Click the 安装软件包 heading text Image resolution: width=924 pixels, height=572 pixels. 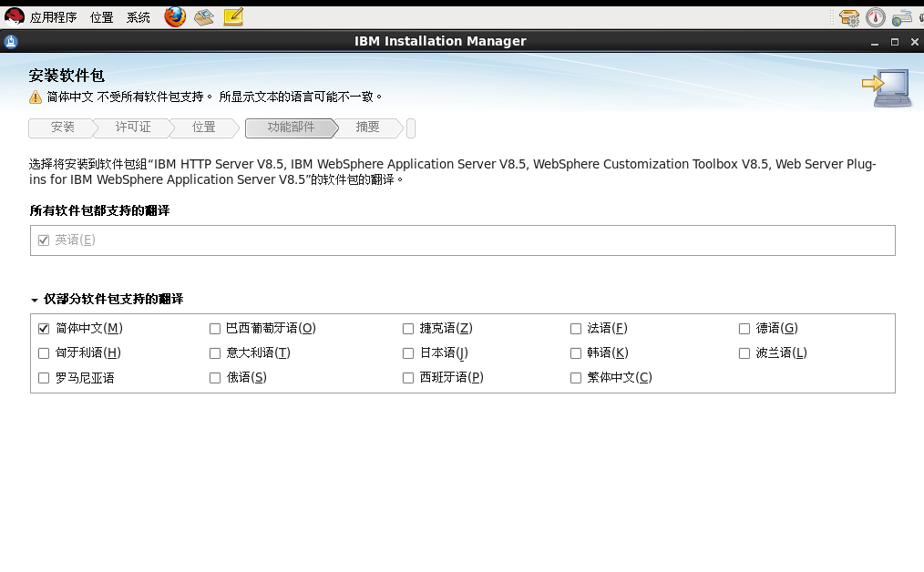point(67,76)
